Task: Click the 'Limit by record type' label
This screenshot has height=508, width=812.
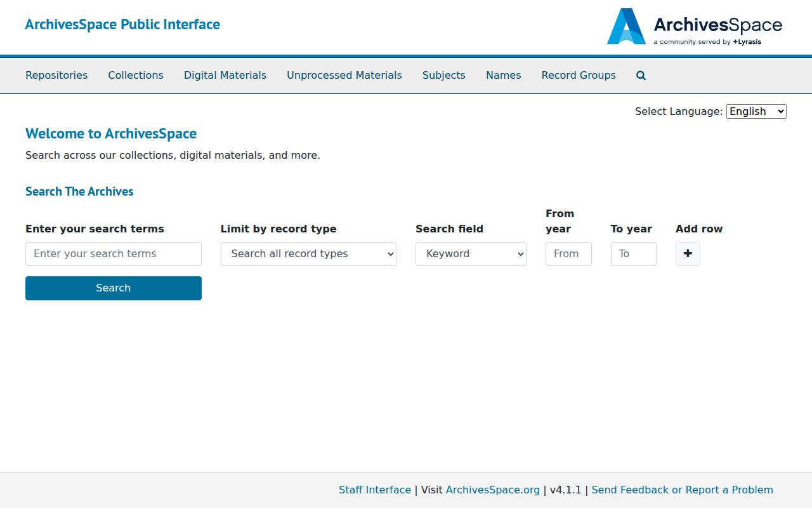Action: point(278,229)
